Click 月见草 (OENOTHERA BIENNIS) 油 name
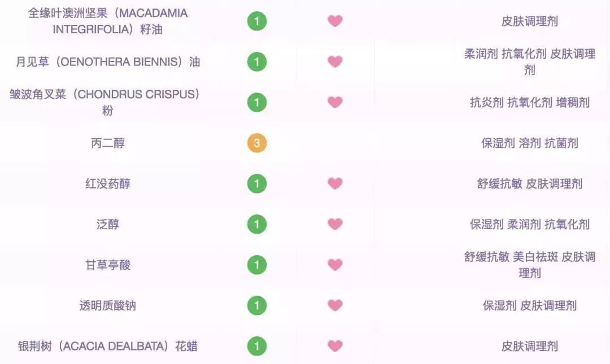The width and height of the screenshot is (610, 364). (107, 62)
